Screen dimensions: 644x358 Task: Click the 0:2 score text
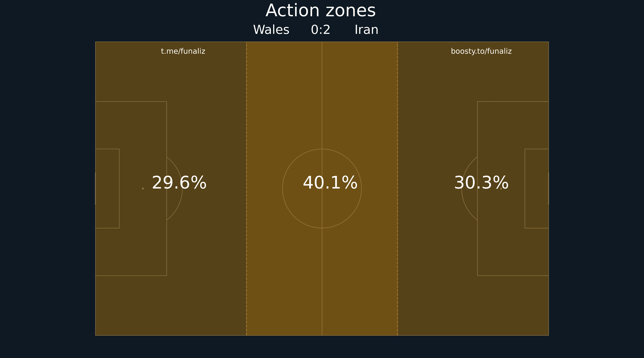pyautogui.click(x=320, y=30)
